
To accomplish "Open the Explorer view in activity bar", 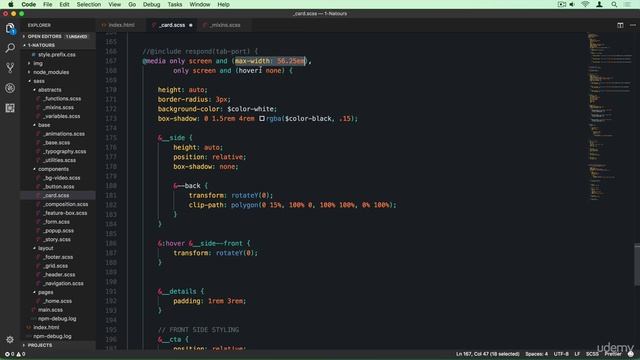I will click(x=10, y=29).
